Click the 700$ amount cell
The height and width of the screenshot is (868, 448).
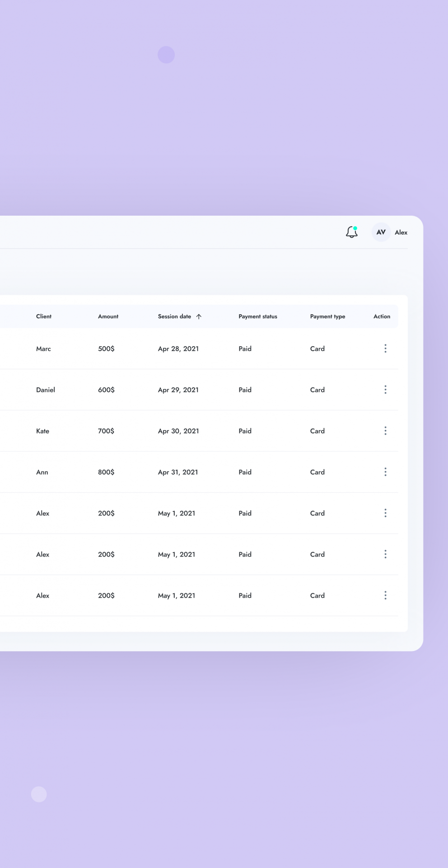(x=106, y=431)
